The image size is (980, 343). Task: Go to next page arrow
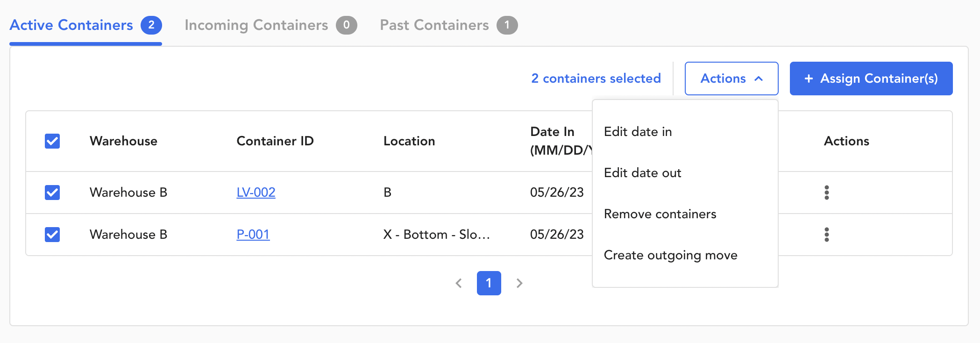point(519,283)
